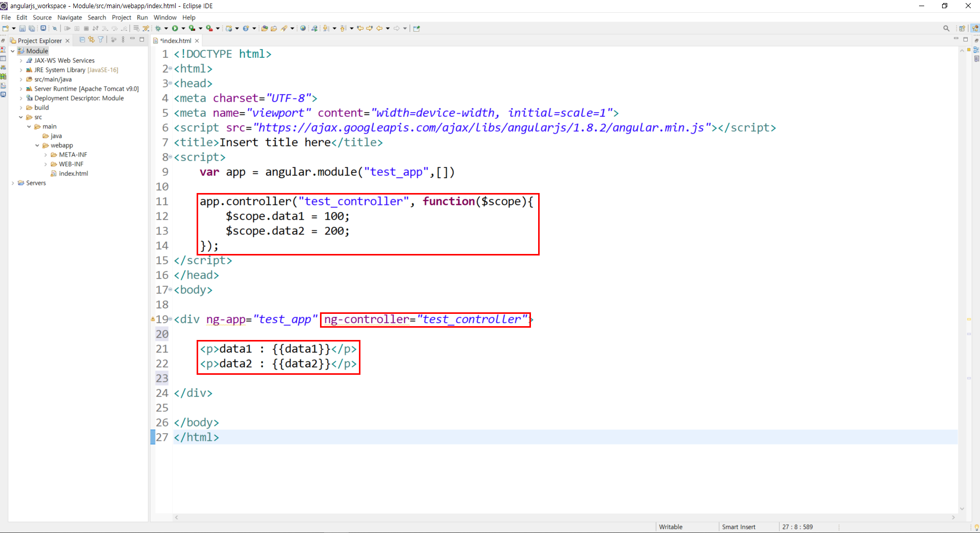
Task: Click the green Run button icon
Action: pos(175,28)
